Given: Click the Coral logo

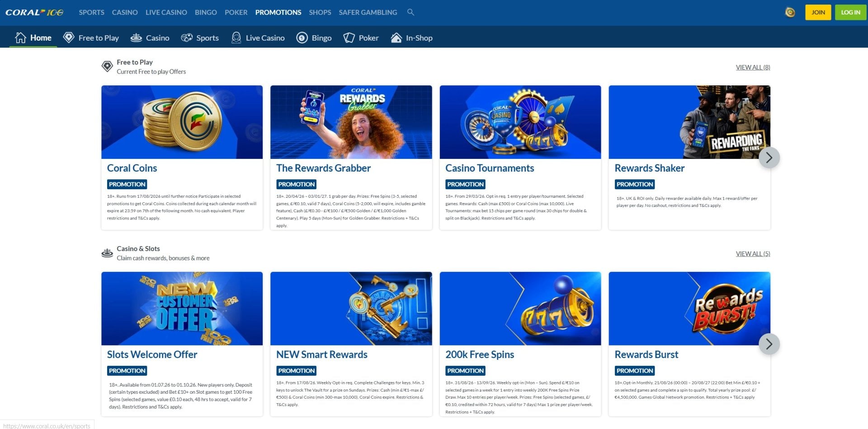Looking at the screenshot, I should [x=34, y=12].
